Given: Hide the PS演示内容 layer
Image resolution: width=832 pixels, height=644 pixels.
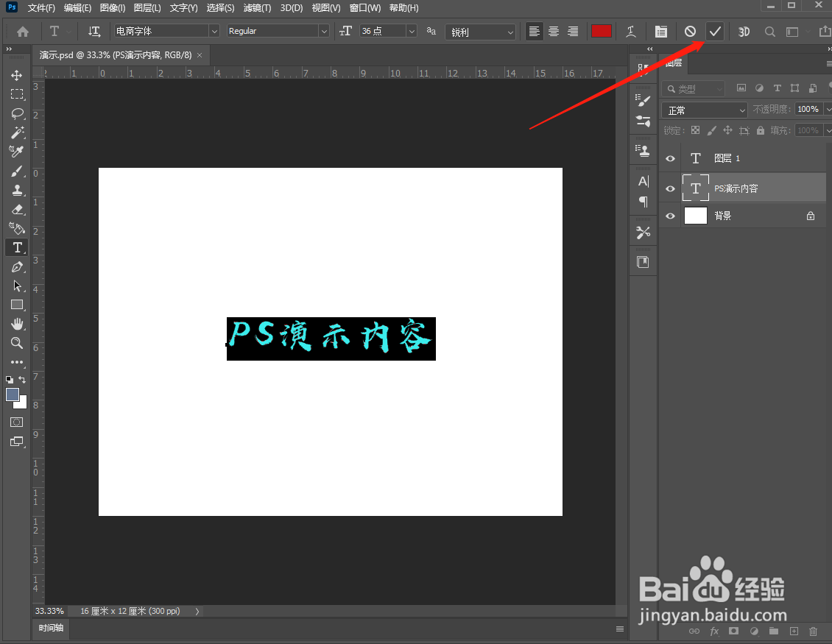Looking at the screenshot, I should [x=670, y=189].
